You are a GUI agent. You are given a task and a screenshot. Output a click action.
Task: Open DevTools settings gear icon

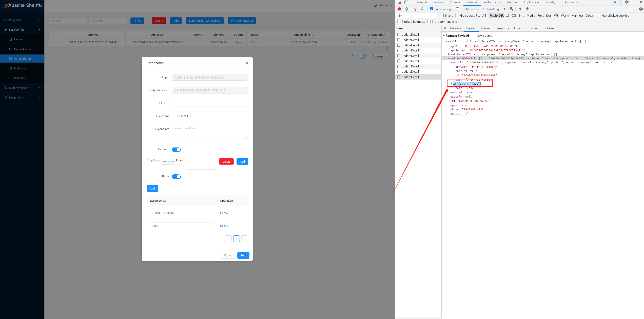click(x=627, y=2)
